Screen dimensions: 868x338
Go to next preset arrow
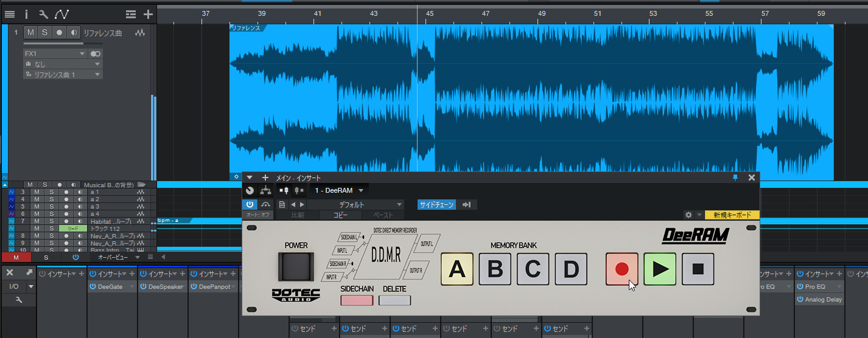coord(302,205)
